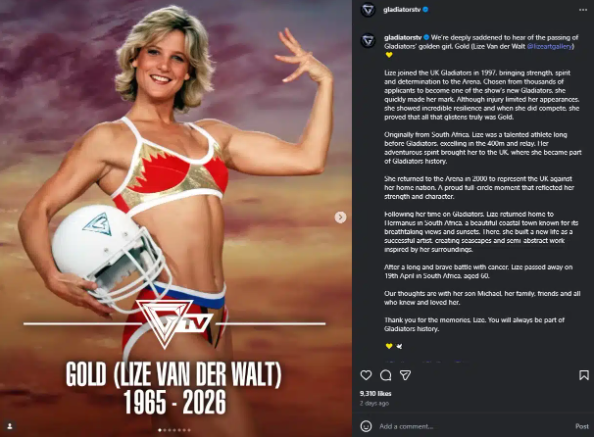Like the post with the heart icon
Screen dimensions: 596x437
click(366, 375)
